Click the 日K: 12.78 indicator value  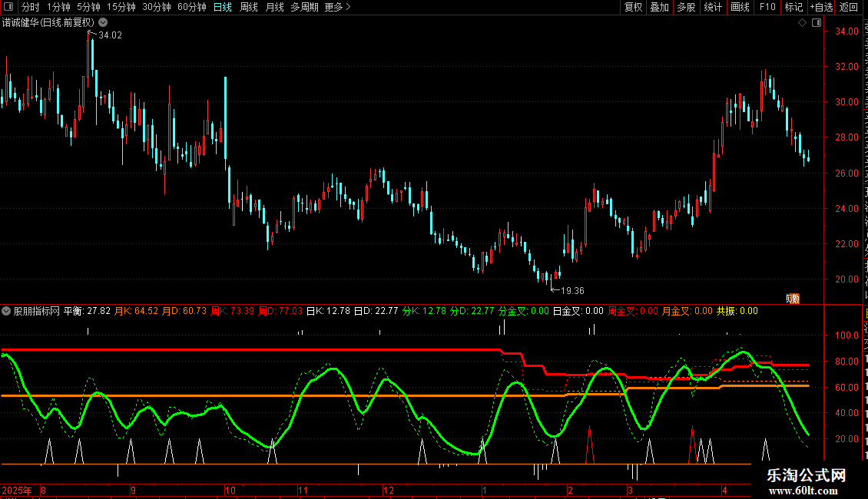point(328,311)
